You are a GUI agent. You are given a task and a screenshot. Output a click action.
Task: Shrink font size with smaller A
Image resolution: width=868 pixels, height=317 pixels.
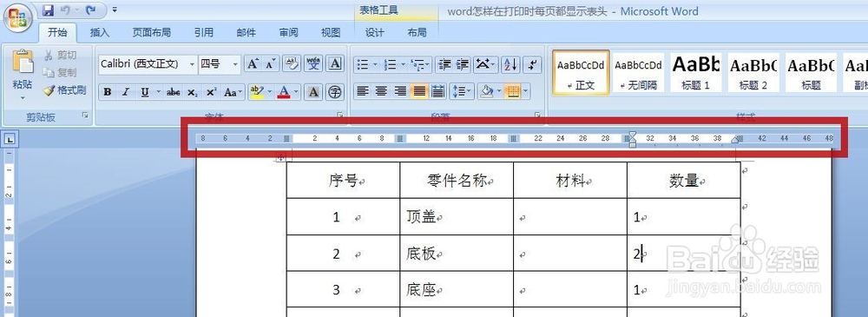point(270,64)
